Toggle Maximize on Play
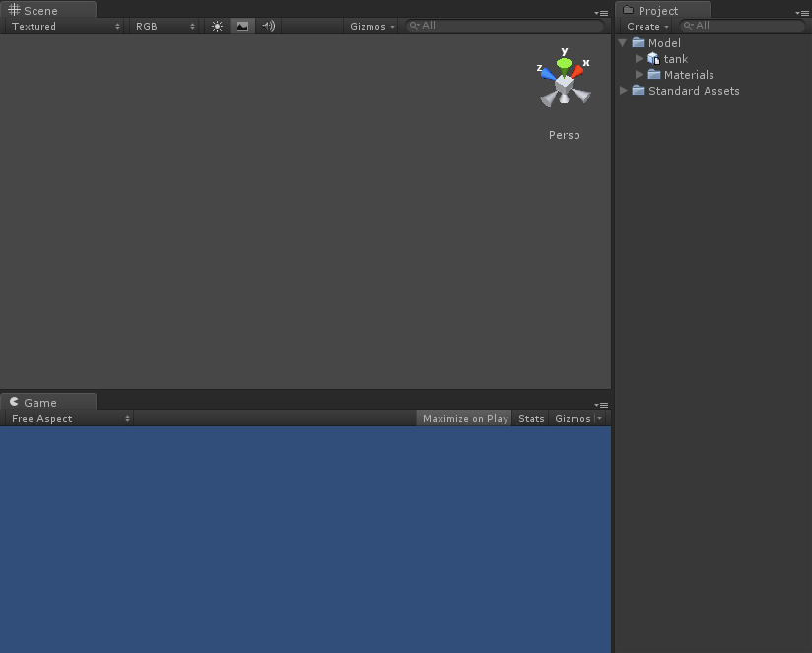Image resolution: width=812 pixels, height=653 pixels. pyautogui.click(x=464, y=418)
